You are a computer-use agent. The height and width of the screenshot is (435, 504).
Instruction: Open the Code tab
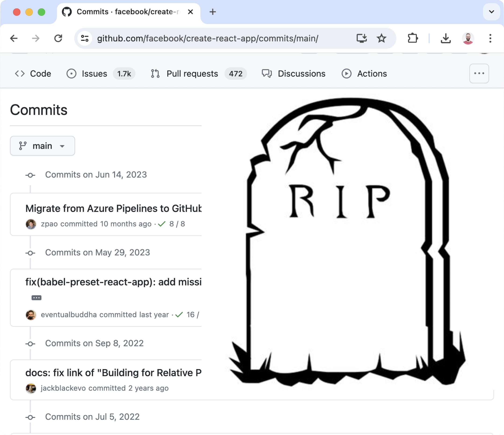(x=33, y=74)
